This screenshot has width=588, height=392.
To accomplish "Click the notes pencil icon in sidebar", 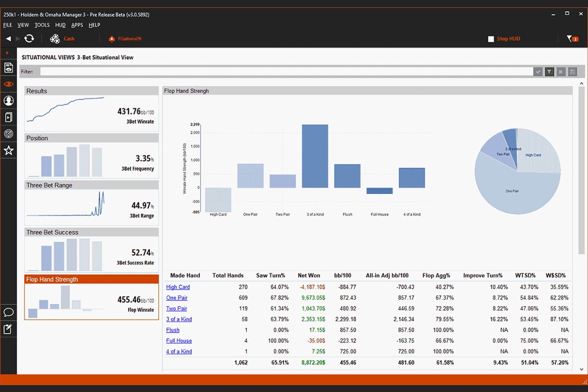I will [x=8, y=329].
